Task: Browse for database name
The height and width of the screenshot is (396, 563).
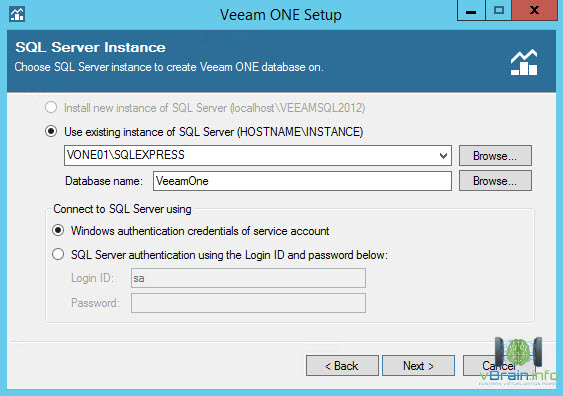Action: coord(495,181)
